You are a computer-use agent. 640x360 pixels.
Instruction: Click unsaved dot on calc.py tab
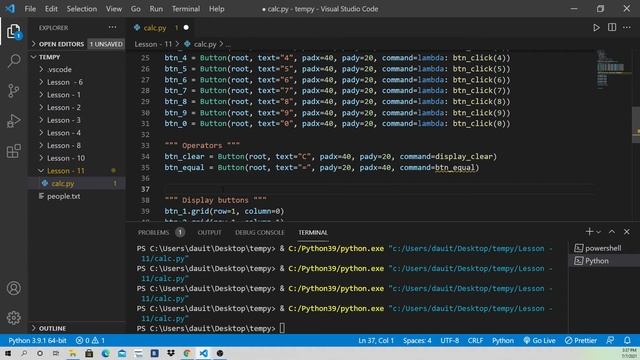[x=186, y=28]
